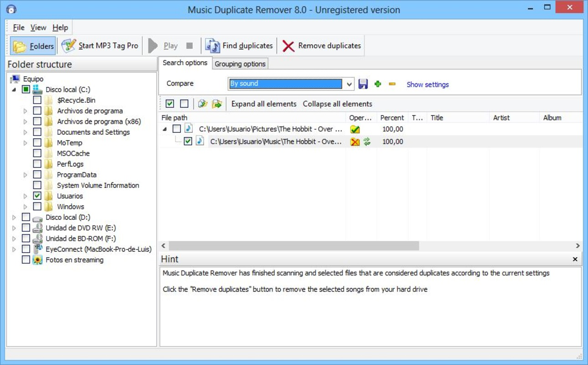Click the Folders toolbar button
The image size is (588, 365).
point(33,46)
